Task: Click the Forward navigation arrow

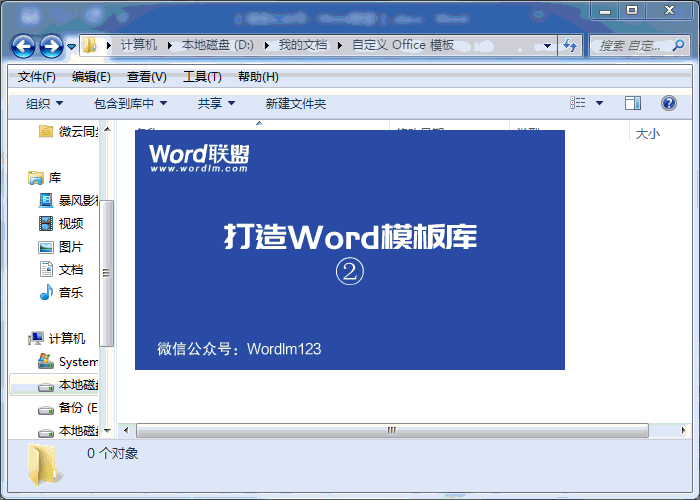Action: [51, 46]
